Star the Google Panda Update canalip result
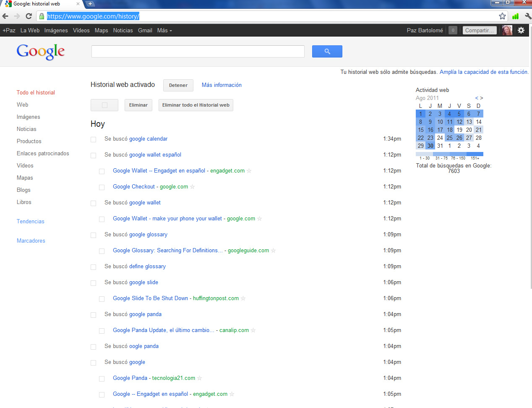 click(x=253, y=330)
